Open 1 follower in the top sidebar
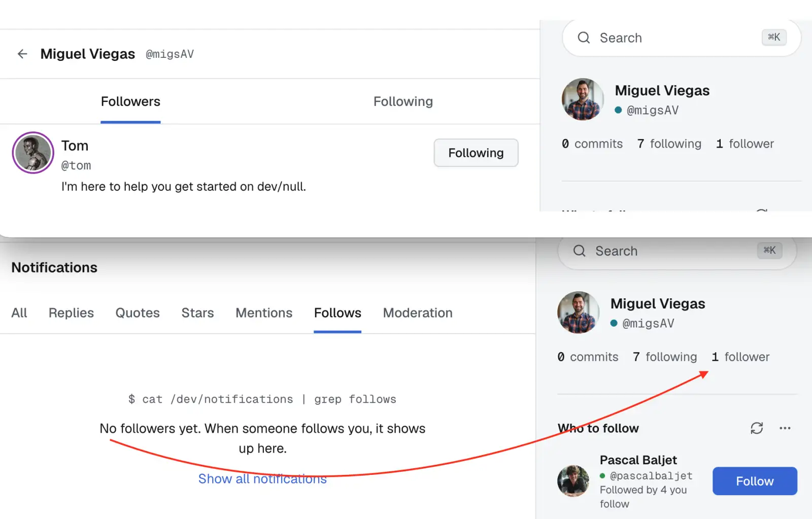Image resolution: width=812 pixels, height=519 pixels. point(745,144)
